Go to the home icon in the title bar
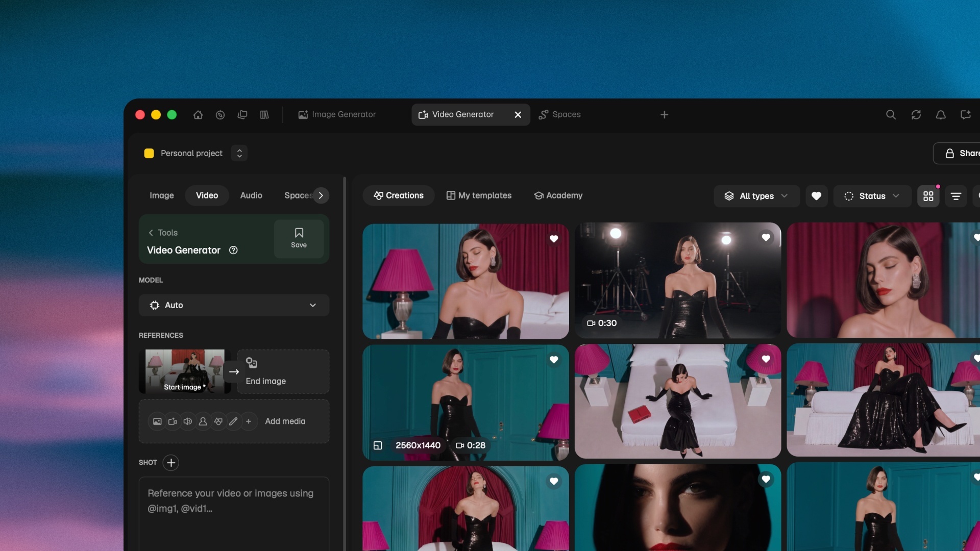 tap(198, 115)
